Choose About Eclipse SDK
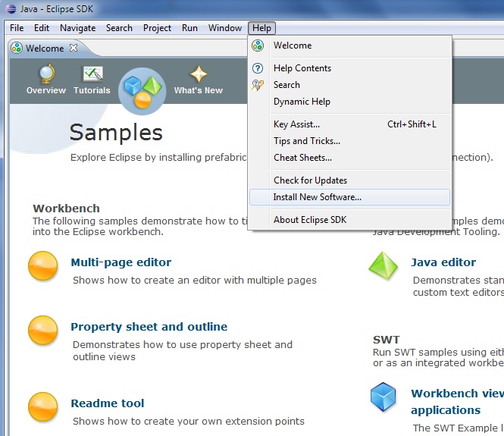Screen dimensions: 504x436 pos(349,220)
